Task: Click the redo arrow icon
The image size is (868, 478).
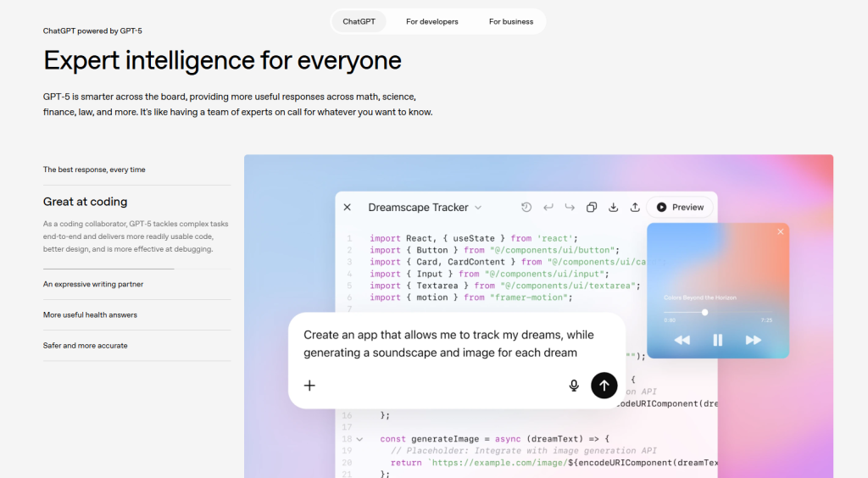Action: [570, 207]
